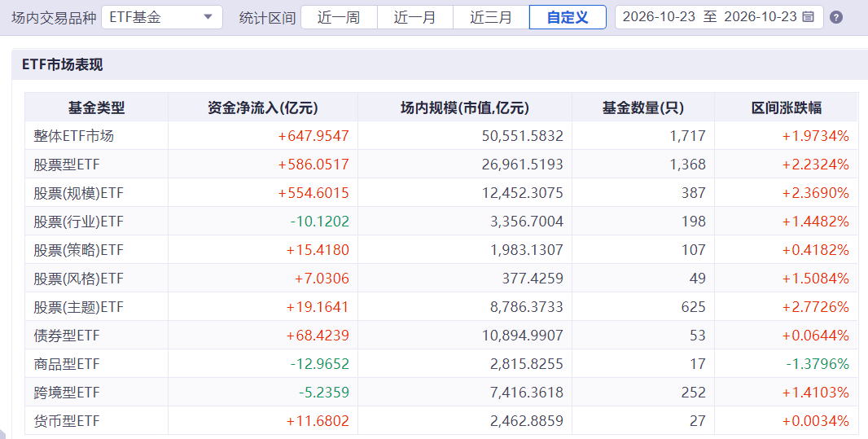Click the change value +1.9734%
Viewport: 868px width, 439px height.
815,136
